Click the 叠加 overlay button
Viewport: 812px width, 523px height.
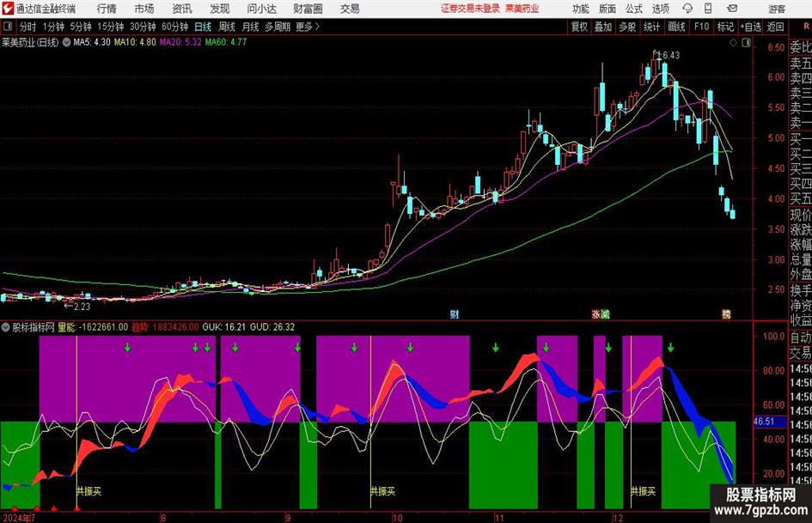coord(603,27)
